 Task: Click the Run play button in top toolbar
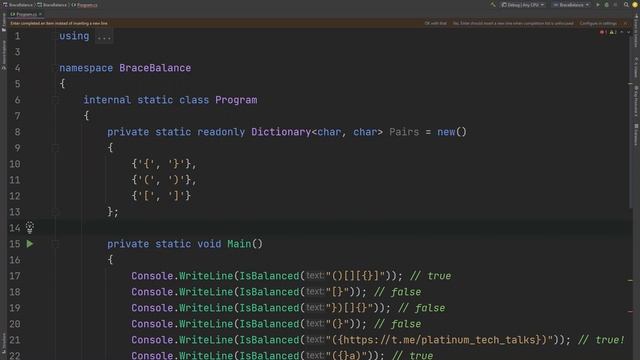tap(598, 5)
